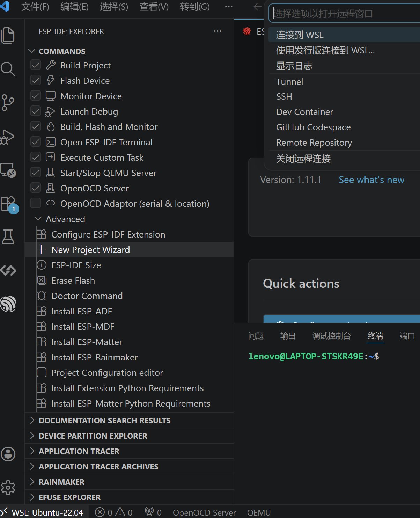Open the 选择(S) menu
Screen dimensions: 420x518
click(x=114, y=7)
